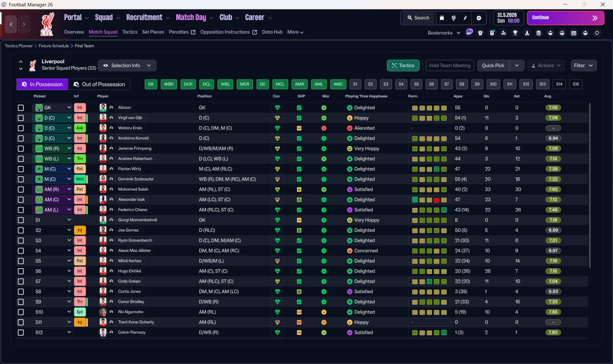Tick the checkbox for Alisson's row

(21, 108)
